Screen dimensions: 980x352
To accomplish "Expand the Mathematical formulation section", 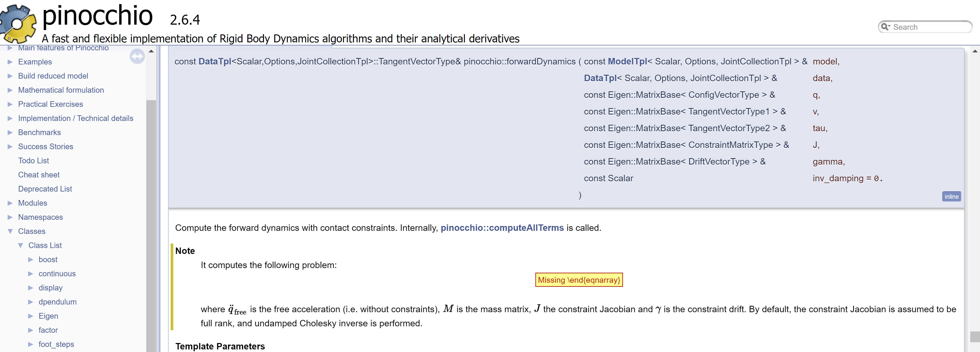I will point(10,90).
